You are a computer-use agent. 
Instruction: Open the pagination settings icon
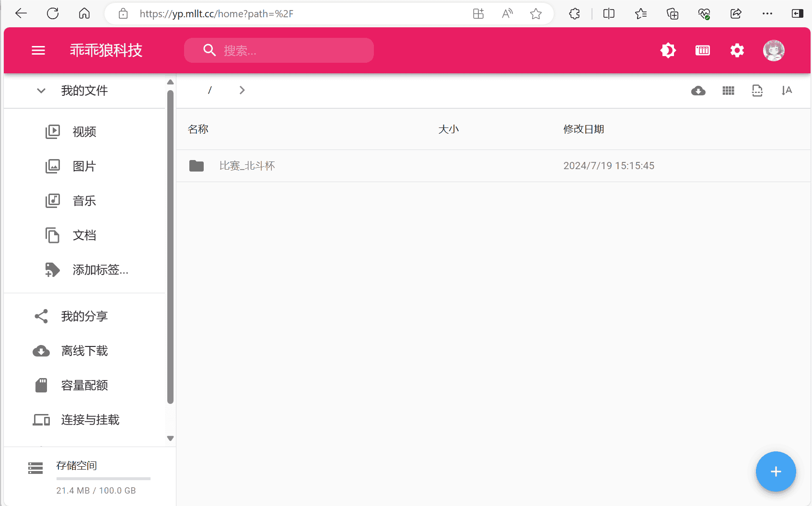pos(757,90)
